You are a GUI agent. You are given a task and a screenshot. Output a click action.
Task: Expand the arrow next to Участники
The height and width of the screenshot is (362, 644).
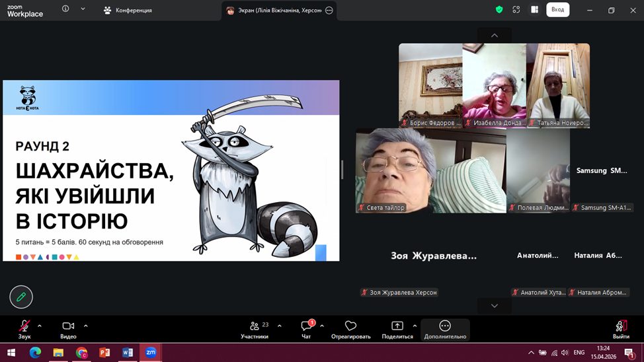tap(279, 326)
